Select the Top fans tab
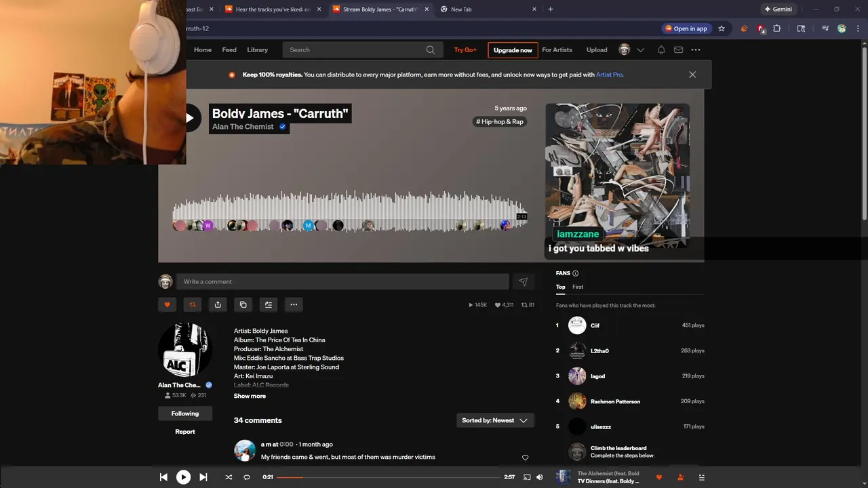Viewport: 868px width, 488px height. 560,287
